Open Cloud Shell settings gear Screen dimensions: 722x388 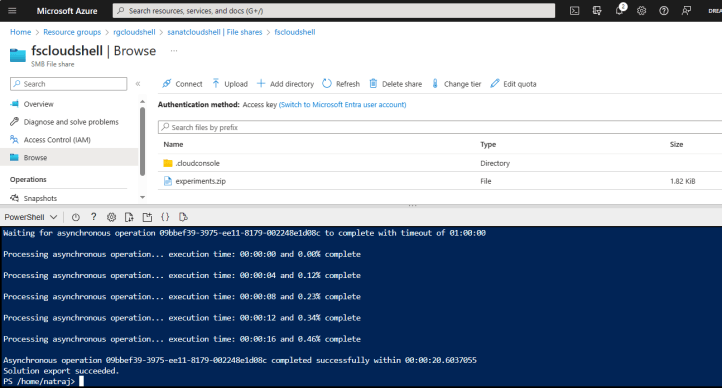111,217
